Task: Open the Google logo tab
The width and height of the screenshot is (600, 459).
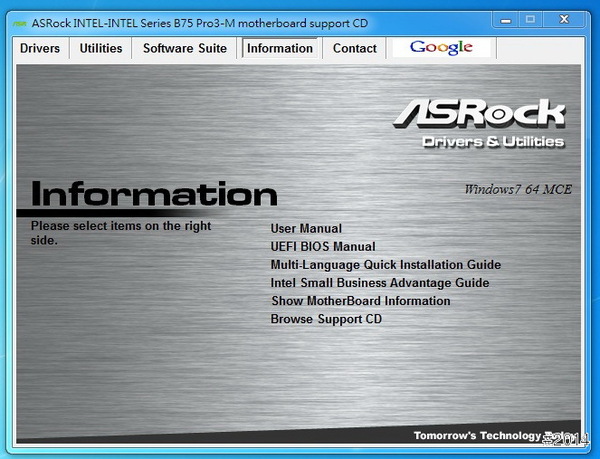Action: (x=440, y=47)
